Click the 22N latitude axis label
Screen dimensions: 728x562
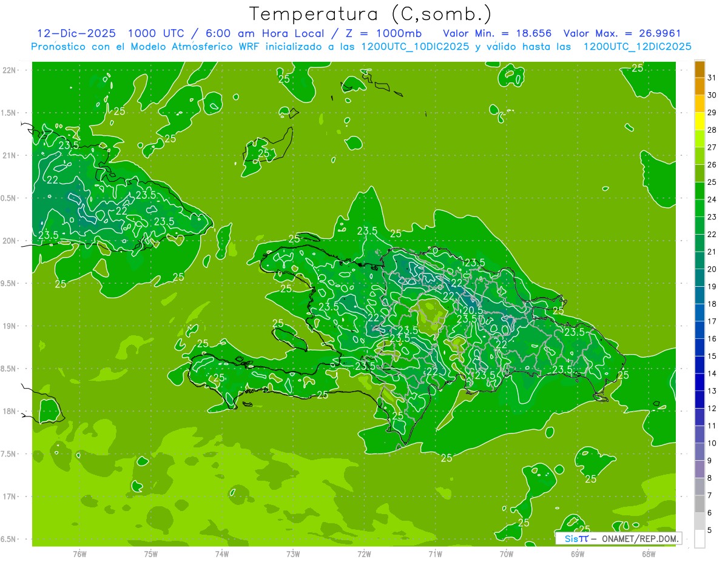coord(10,70)
